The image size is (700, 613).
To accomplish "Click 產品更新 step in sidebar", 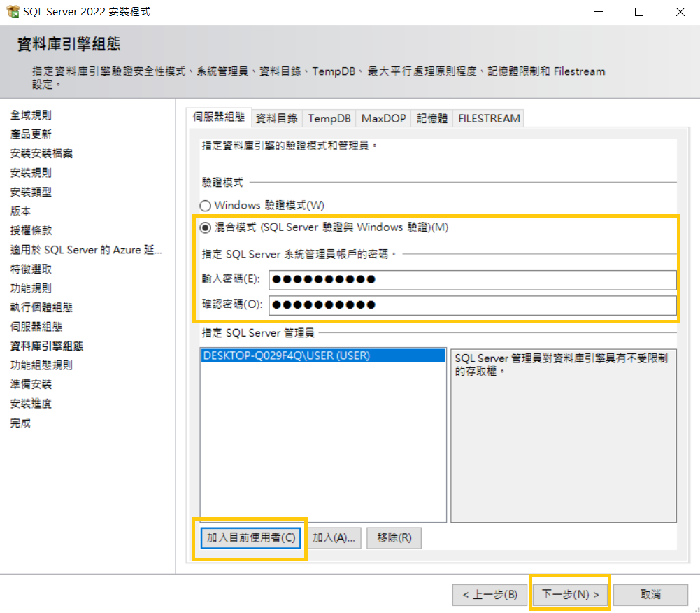I will 31,134.
